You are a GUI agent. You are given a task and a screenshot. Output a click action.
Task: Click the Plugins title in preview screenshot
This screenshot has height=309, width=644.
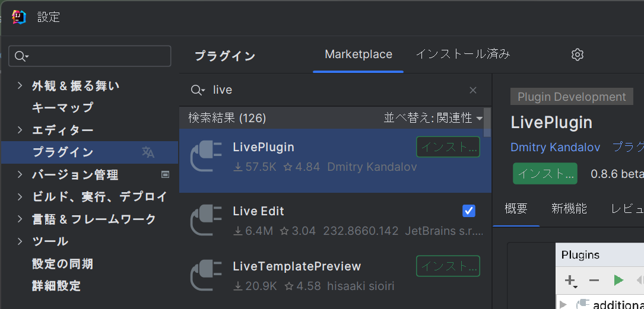(580, 255)
